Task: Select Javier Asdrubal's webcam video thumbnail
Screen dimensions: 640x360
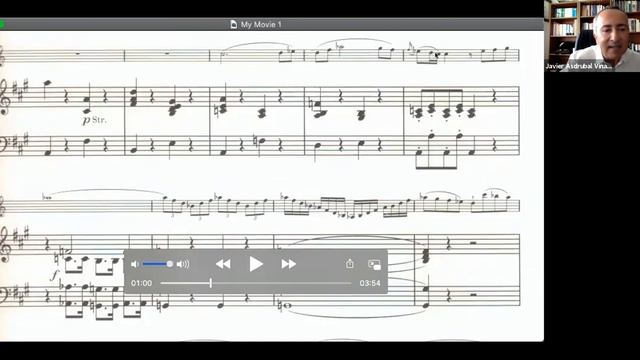Action: coord(592,36)
